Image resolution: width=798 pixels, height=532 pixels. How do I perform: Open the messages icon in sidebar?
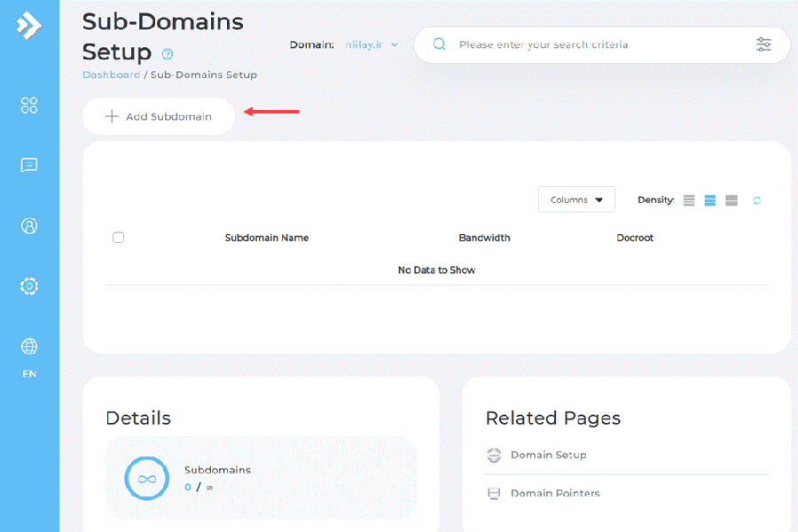click(x=29, y=165)
